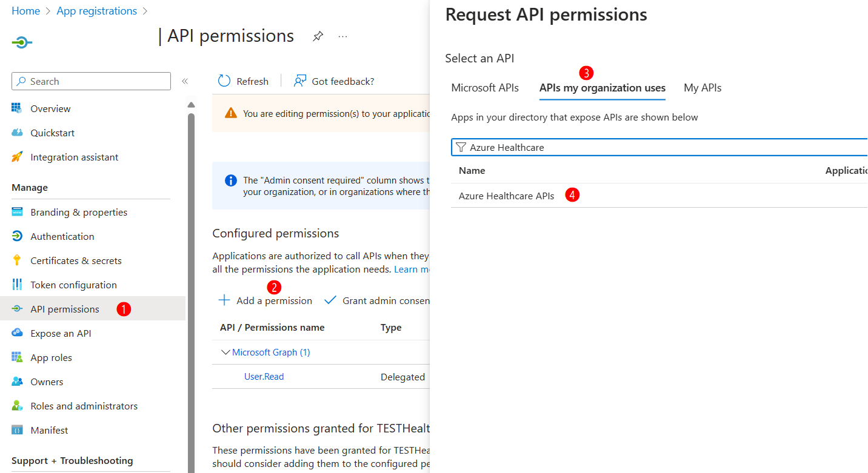Select Azure Healthcare APIs from results
This screenshot has height=473, width=868.
point(506,196)
